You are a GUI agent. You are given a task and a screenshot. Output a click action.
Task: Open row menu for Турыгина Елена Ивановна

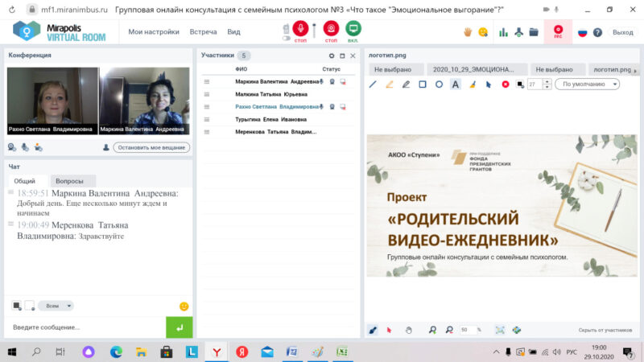pos(207,119)
